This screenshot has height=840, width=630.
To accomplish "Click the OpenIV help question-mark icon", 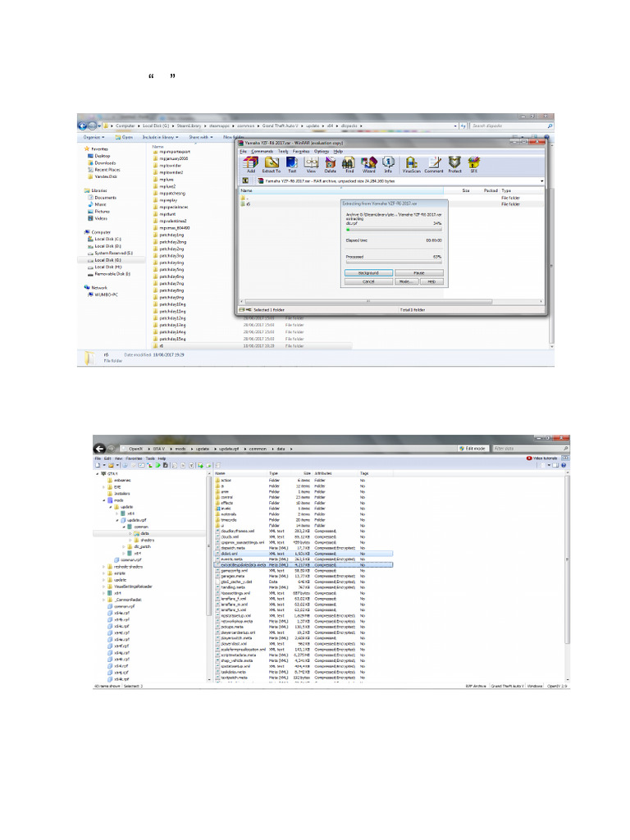I will coord(564,466).
